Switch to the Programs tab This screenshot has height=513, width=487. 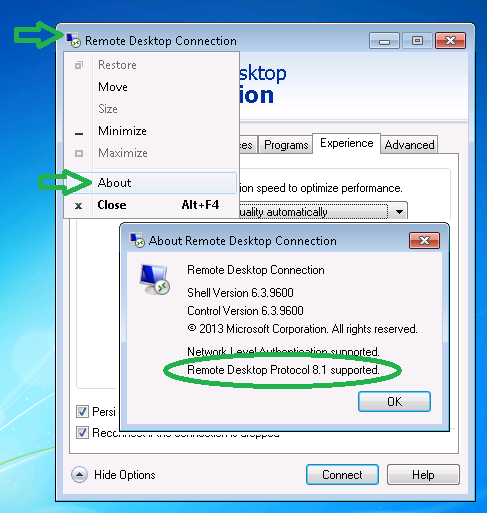tap(286, 145)
